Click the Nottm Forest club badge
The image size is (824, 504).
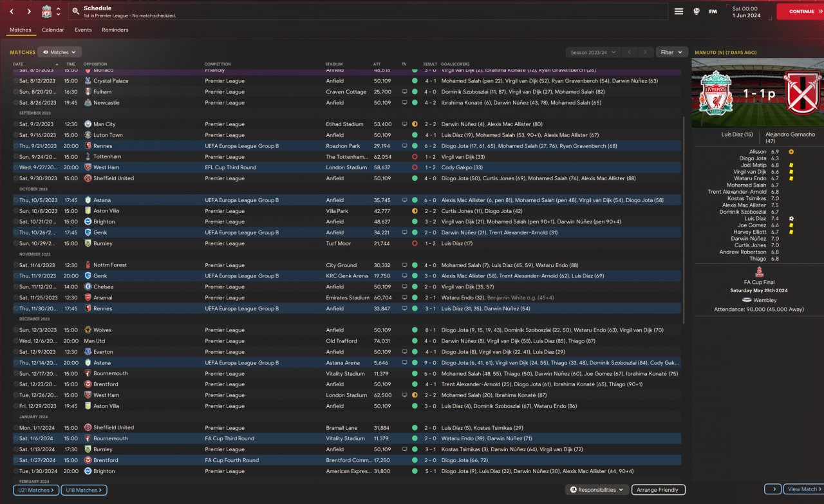click(88, 265)
